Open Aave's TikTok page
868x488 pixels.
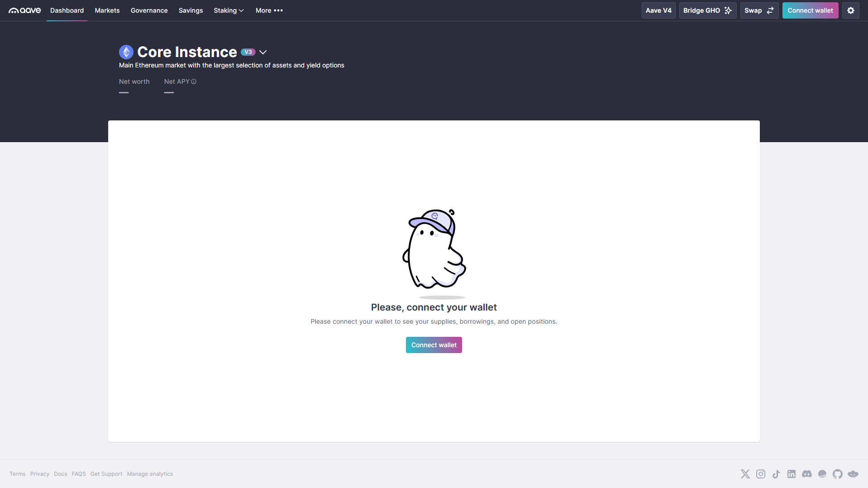pos(776,474)
